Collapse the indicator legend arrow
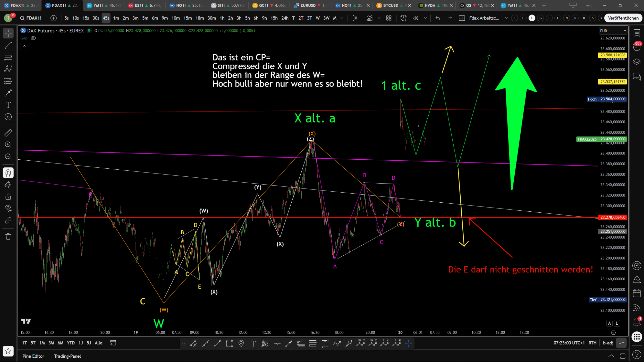 coord(24,46)
